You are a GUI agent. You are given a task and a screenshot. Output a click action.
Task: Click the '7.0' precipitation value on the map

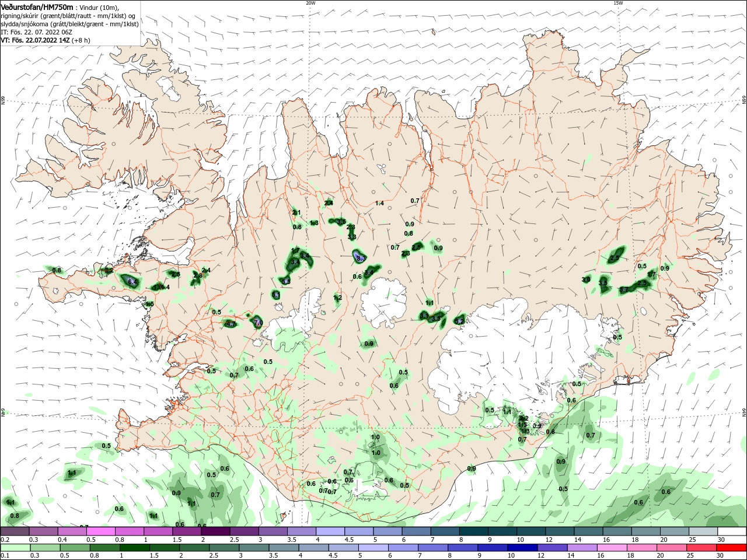click(x=259, y=322)
